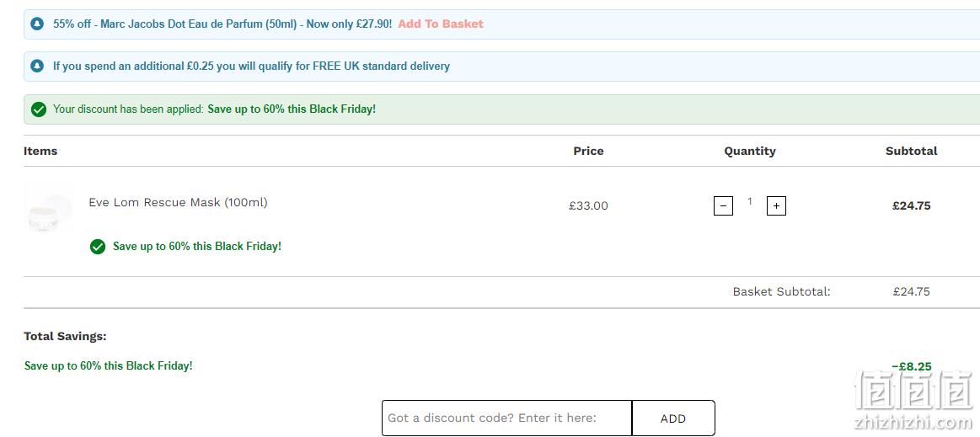Click the Total Savings promotion line
The height and width of the screenshot is (437, 980).
pos(108,365)
